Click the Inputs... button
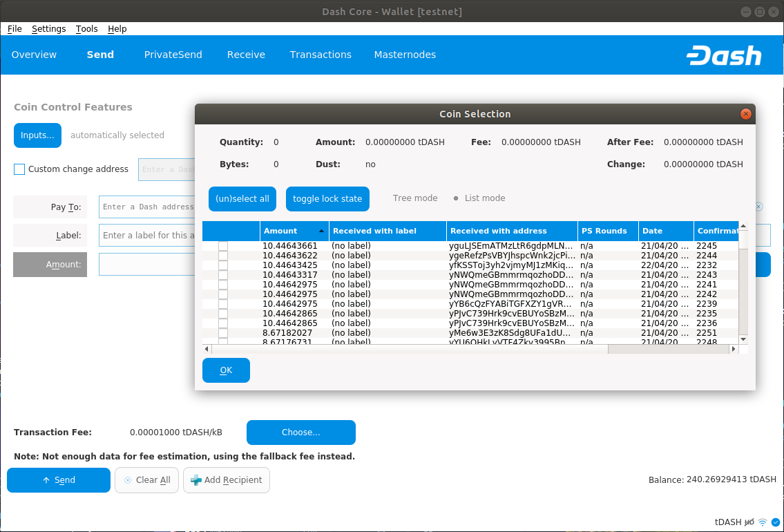The image size is (784, 532). [37, 135]
